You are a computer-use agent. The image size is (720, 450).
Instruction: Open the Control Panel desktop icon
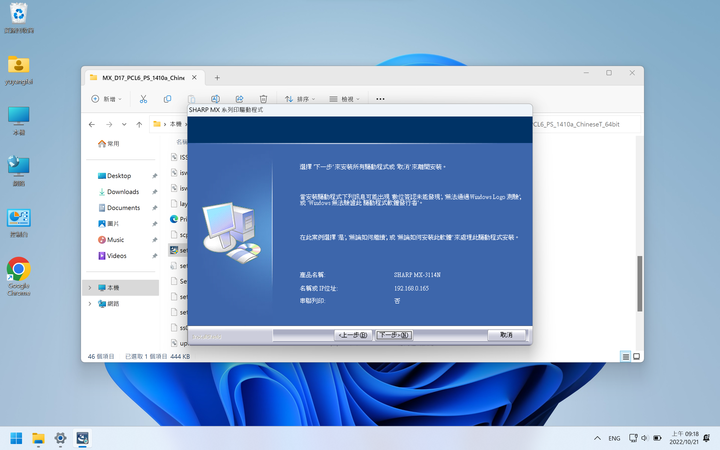[19, 223]
